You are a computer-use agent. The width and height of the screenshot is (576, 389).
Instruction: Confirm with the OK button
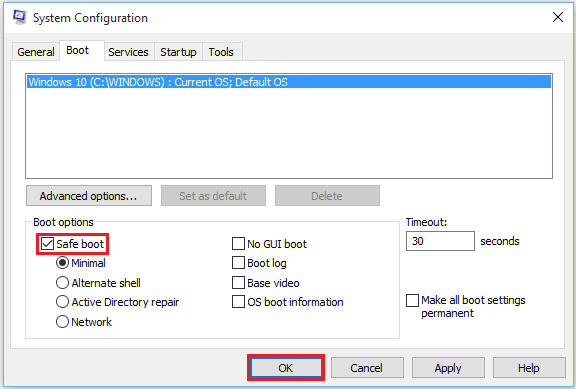click(286, 368)
